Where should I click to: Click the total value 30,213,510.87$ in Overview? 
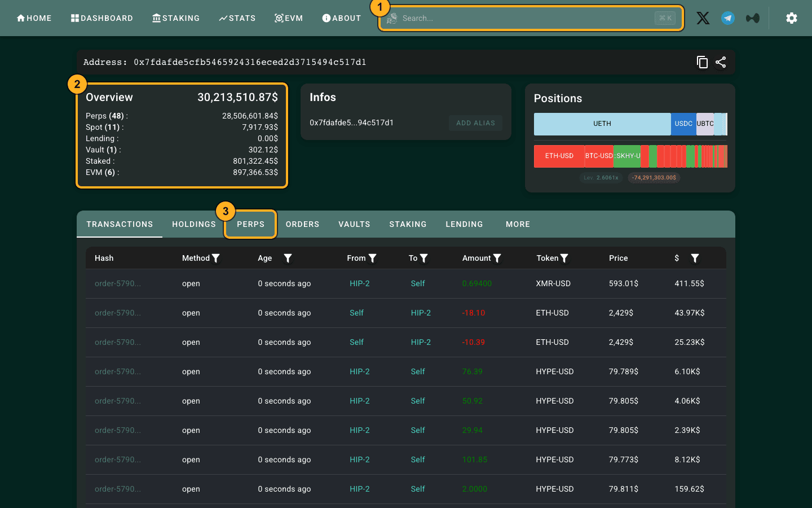(x=237, y=97)
